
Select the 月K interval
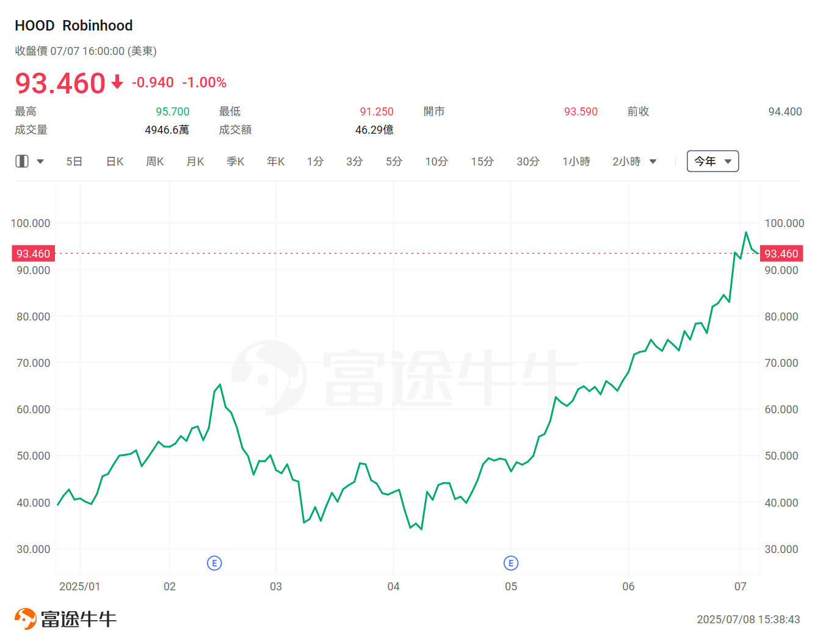coord(195,161)
